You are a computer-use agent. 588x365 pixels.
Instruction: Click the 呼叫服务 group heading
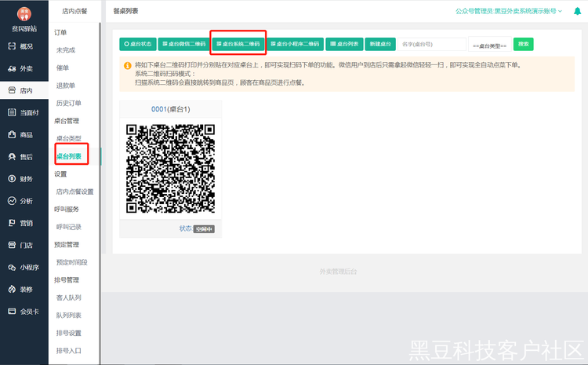(x=67, y=209)
